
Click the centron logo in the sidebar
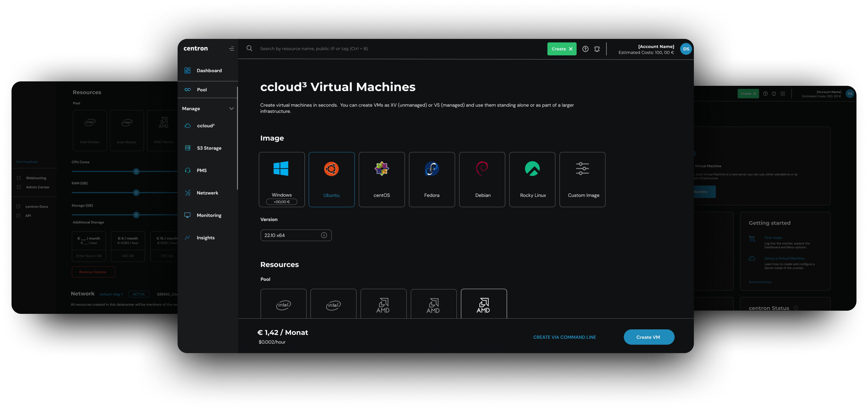[196, 48]
